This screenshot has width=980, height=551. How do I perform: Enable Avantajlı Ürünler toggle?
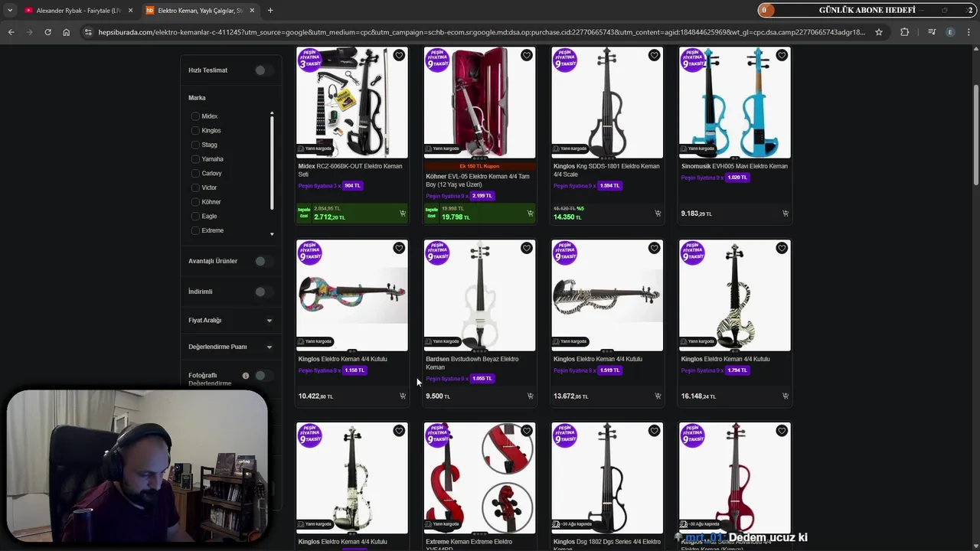tap(263, 261)
